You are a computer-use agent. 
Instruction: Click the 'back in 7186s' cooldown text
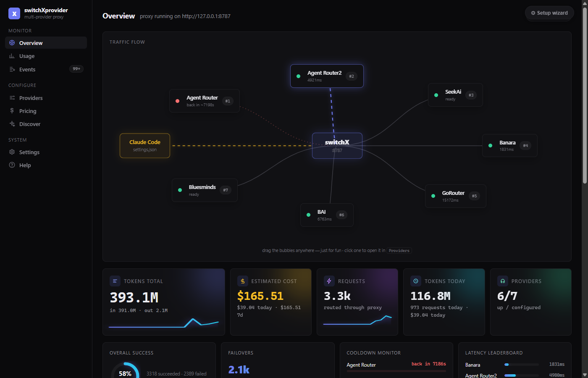point(429,364)
